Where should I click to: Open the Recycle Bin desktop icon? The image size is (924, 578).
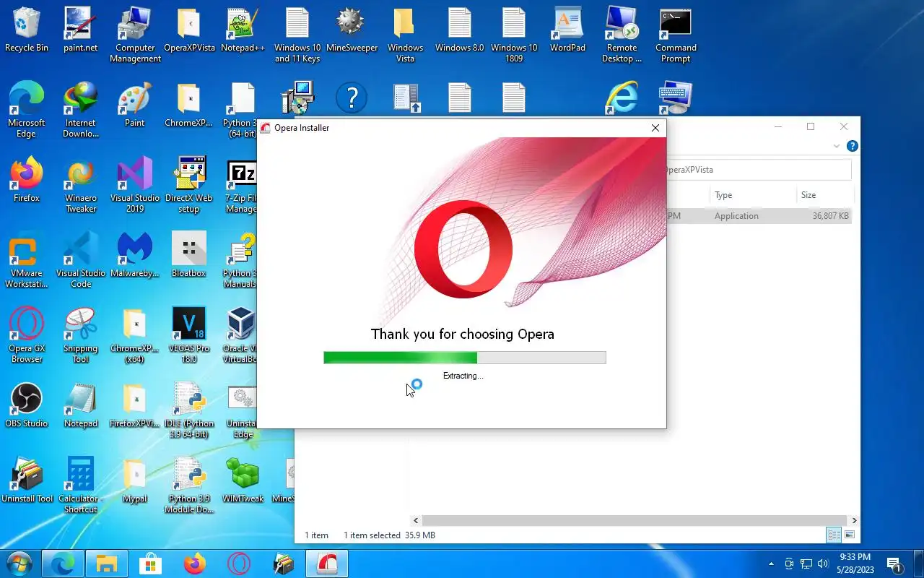[x=27, y=30]
